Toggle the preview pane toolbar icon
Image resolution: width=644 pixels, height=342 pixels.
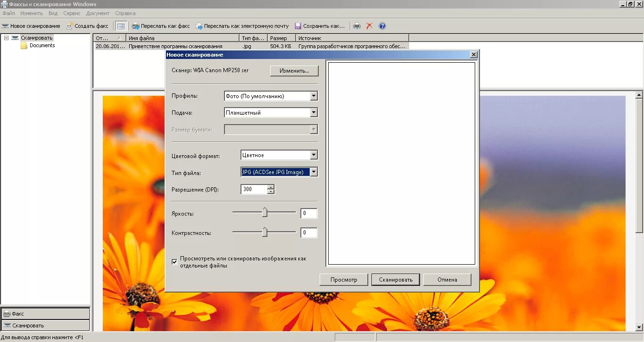(121, 26)
